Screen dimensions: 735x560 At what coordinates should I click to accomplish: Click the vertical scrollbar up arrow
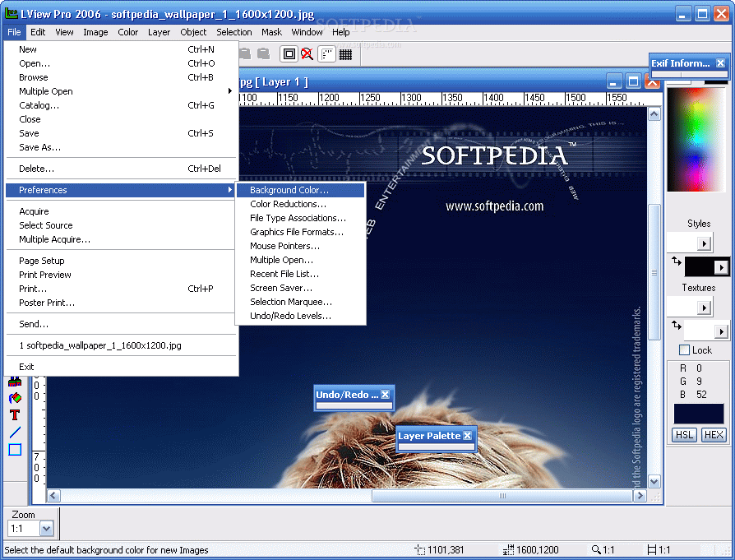pos(654,114)
